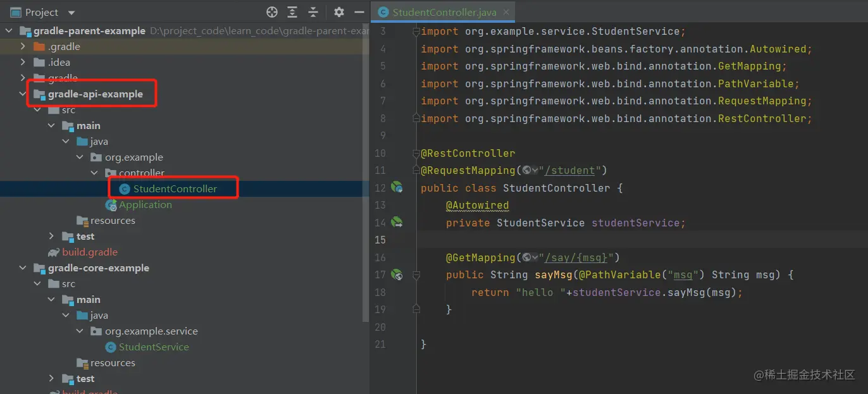Hide the Project tool window
The image size is (868, 394).
tap(359, 12)
